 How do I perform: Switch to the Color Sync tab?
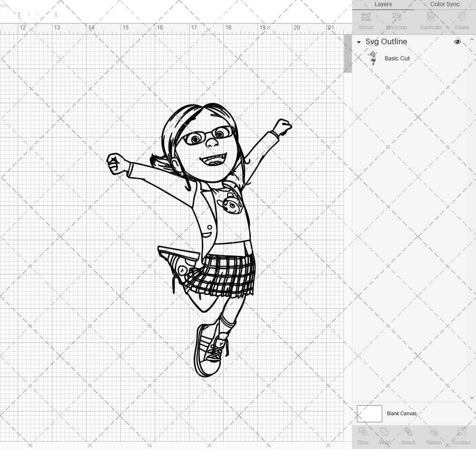pyautogui.click(x=445, y=4)
